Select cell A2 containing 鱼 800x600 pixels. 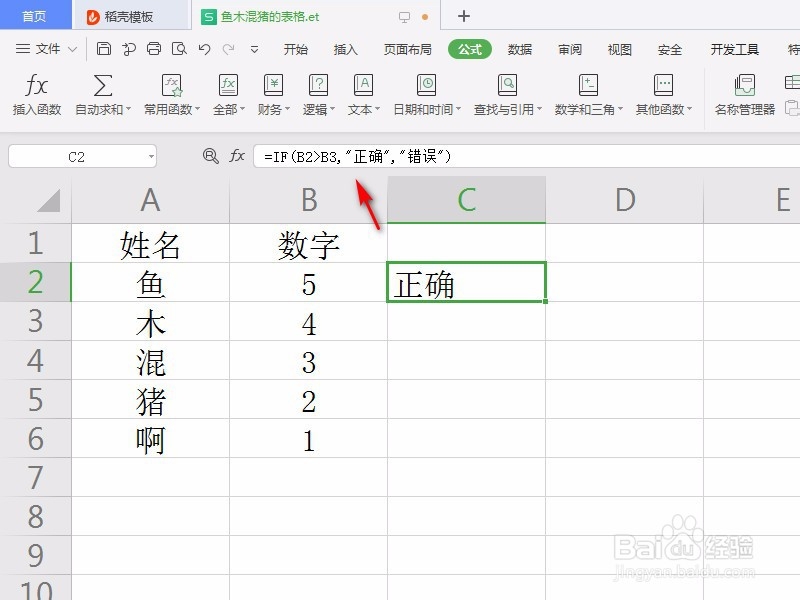151,282
